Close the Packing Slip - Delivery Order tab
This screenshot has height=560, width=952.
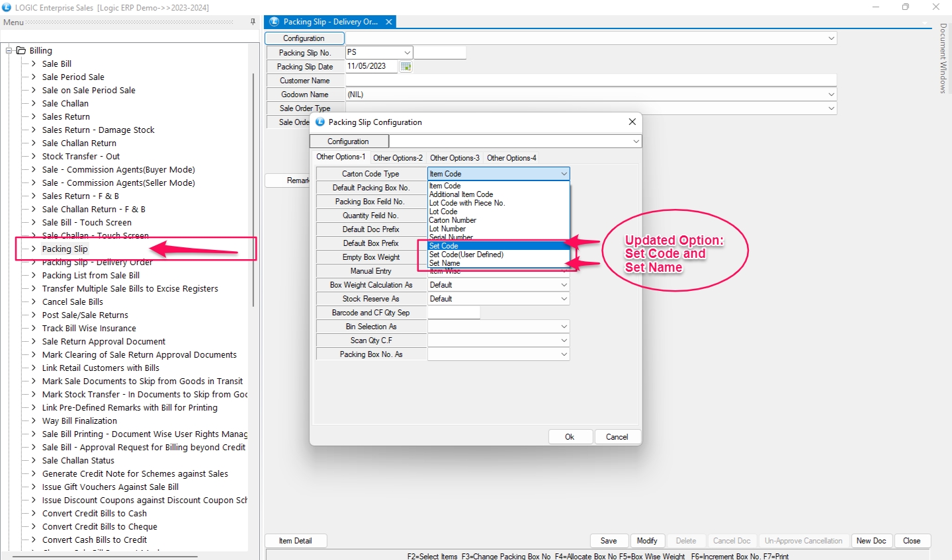[389, 22]
